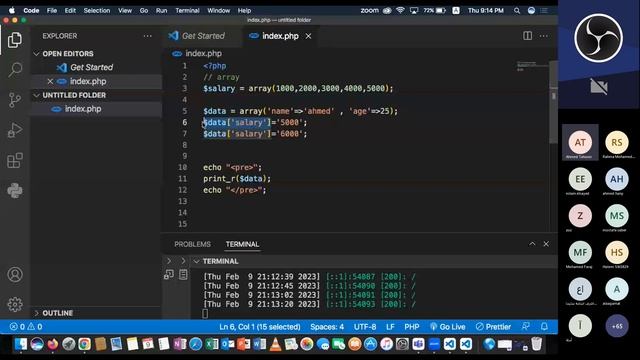Screen dimensions: 640x360
Task: Split the editor to the right
Action: [x=527, y=36]
